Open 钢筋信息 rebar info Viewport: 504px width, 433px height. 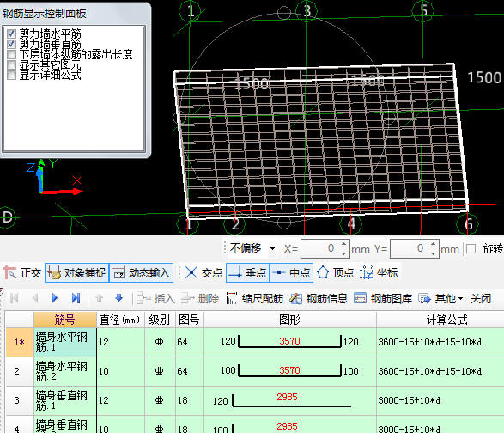pos(319,298)
